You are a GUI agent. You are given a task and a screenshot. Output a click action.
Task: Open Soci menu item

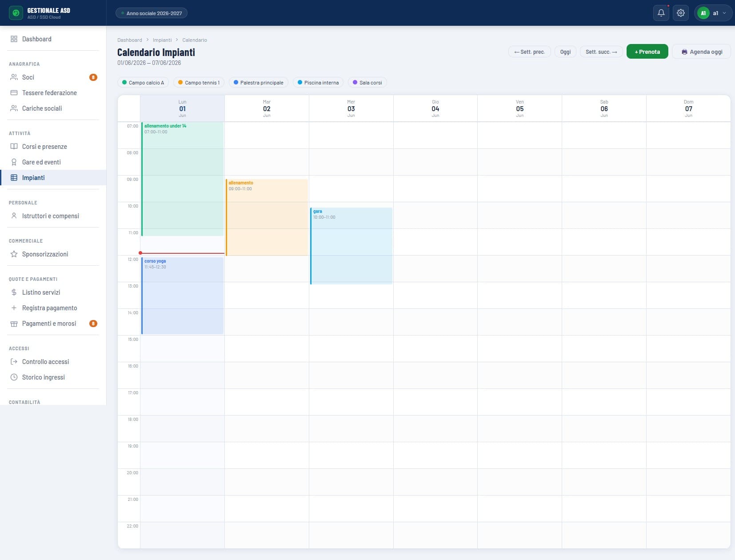(x=53, y=77)
